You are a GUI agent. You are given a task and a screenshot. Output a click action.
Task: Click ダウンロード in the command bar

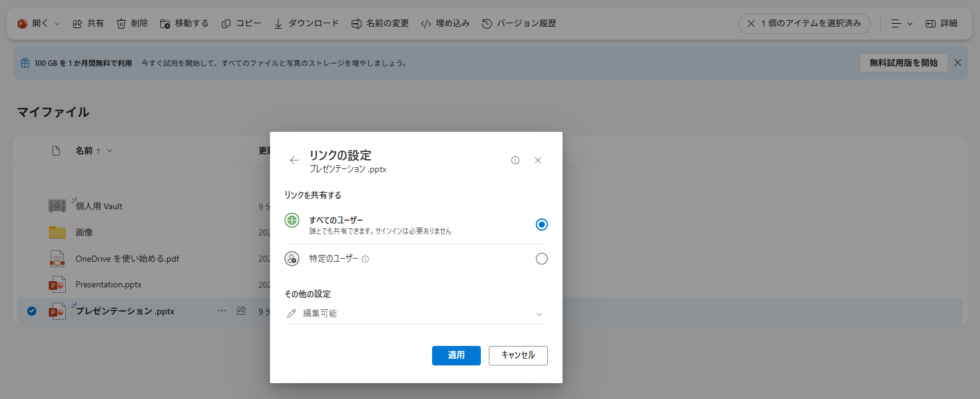(306, 24)
